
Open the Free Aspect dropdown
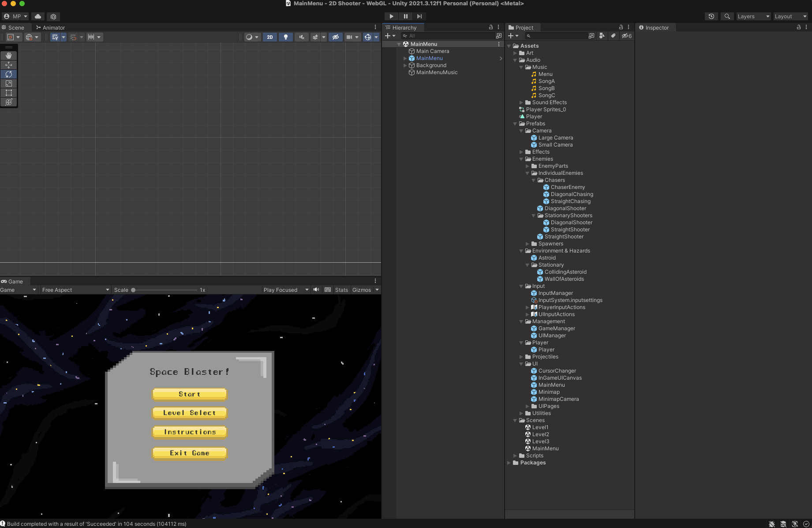pyautogui.click(x=75, y=290)
